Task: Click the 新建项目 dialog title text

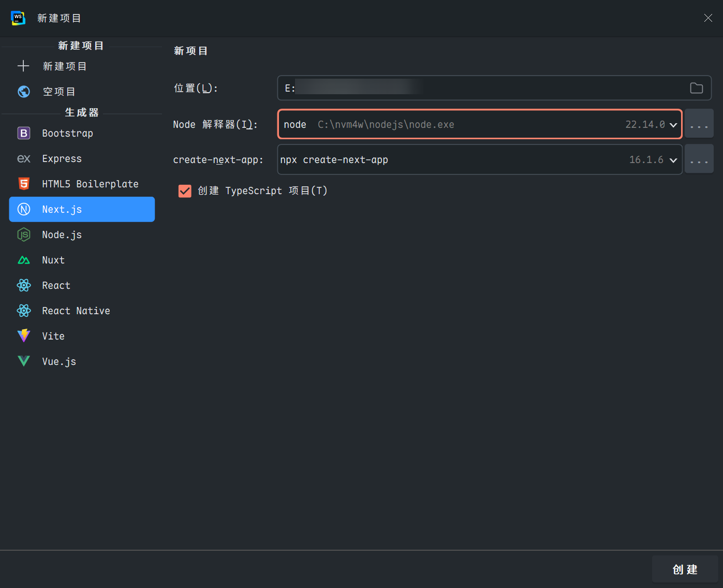Action: click(x=59, y=18)
